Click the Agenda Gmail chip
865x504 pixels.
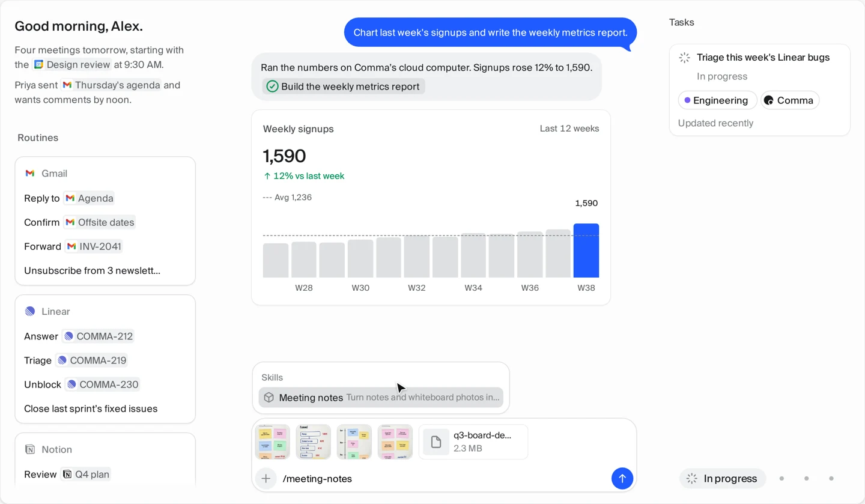[x=89, y=198]
